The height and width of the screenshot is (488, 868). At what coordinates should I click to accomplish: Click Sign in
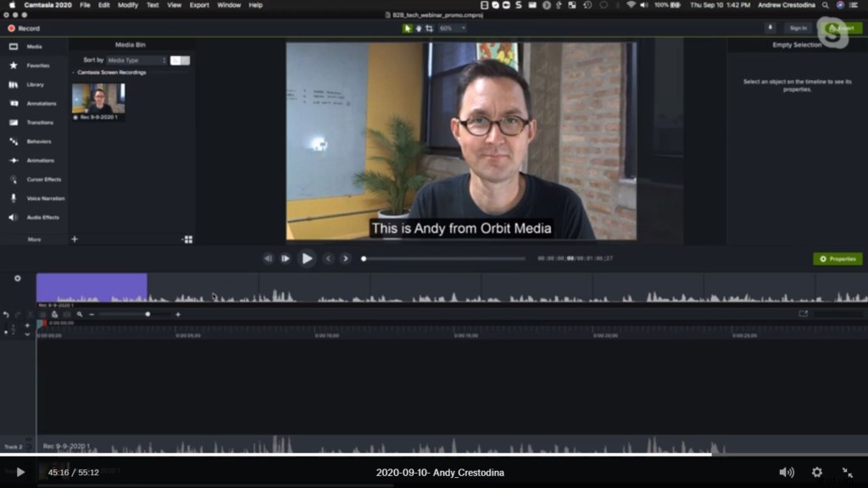(x=798, y=27)
